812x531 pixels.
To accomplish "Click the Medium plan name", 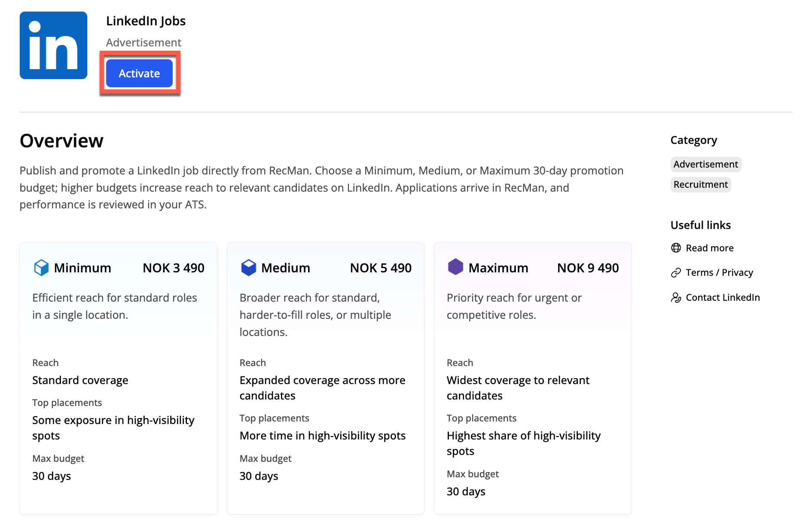I will [286, 268].
